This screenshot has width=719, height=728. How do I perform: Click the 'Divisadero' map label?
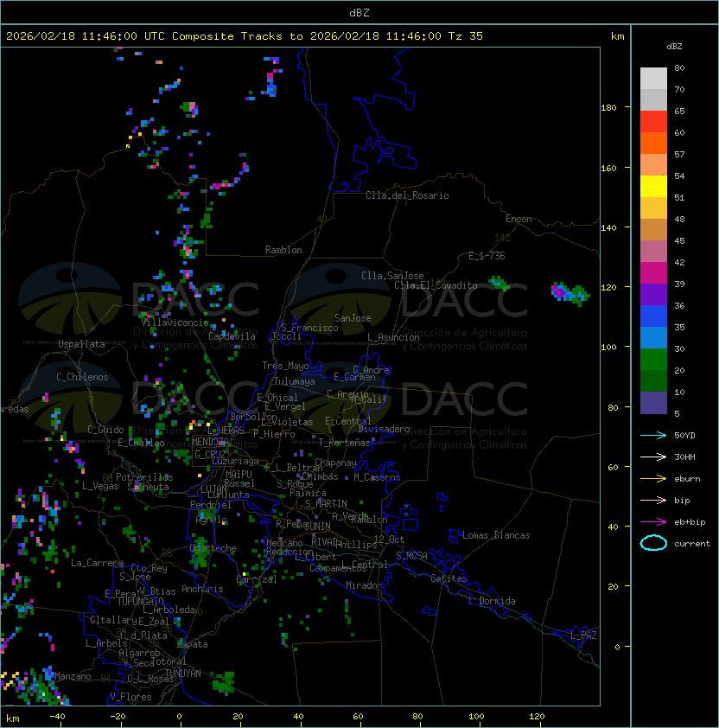[x=385, y=429]
